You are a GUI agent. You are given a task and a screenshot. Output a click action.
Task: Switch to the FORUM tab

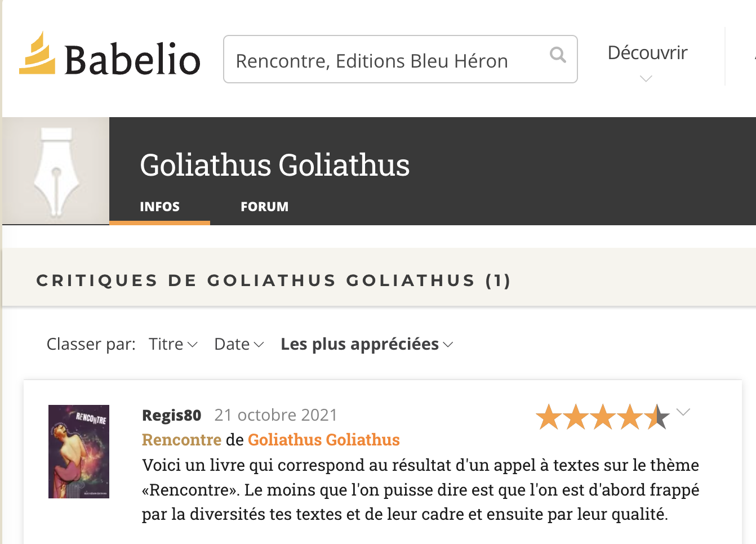tap(264, 206)
